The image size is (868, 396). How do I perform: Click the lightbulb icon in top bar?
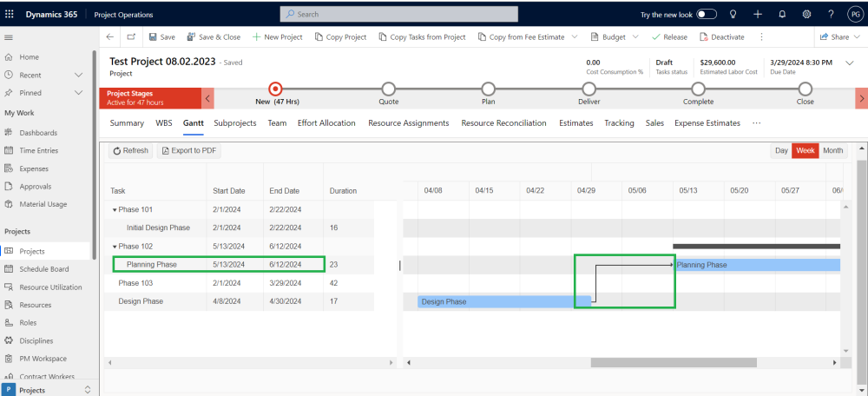[733, 15]
